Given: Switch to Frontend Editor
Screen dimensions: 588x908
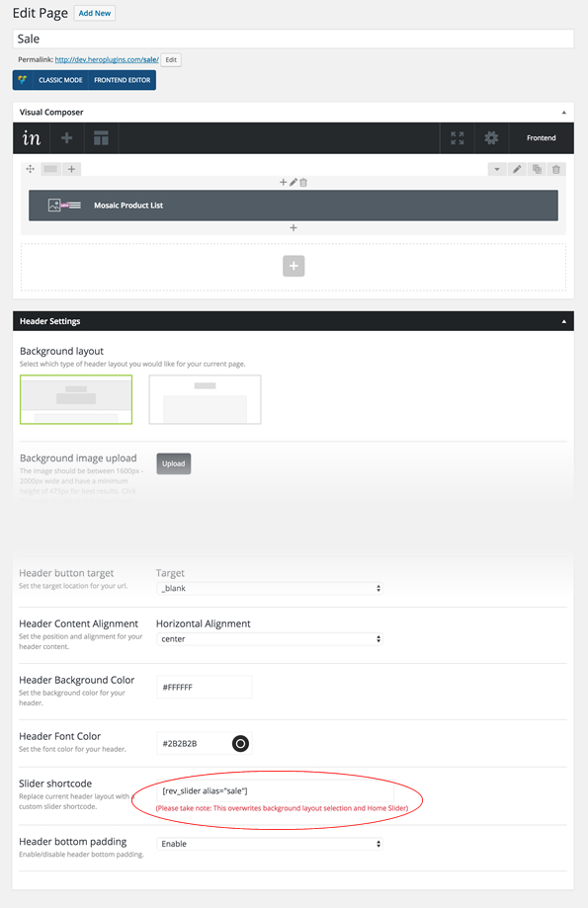Looking at the screenshot, I should (123, 80).
